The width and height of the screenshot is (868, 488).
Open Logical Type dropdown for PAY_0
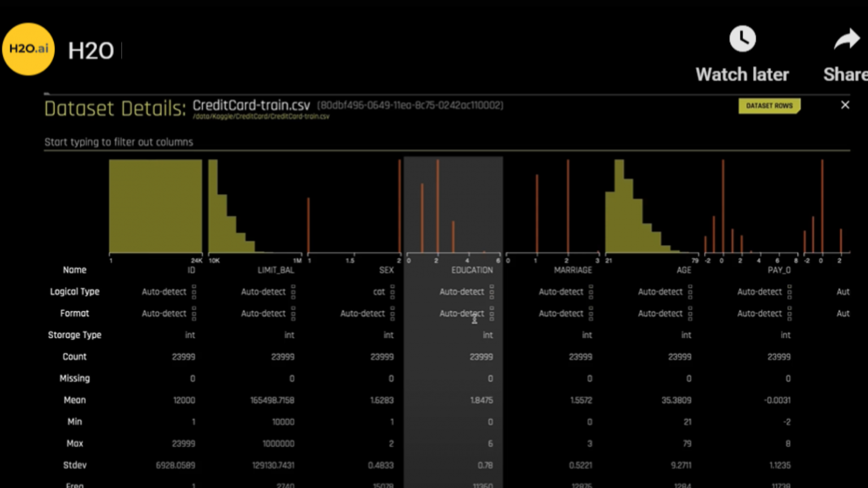(789, 292)
